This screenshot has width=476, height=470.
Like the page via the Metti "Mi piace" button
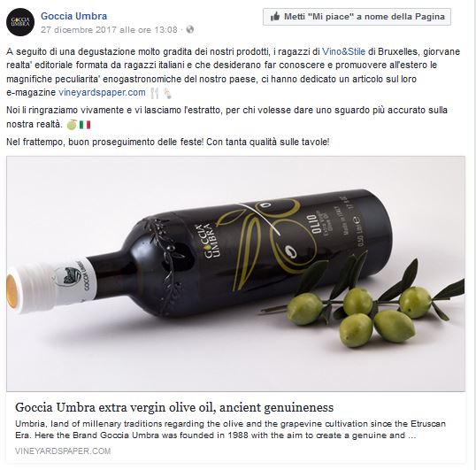(x=357, y=17)
